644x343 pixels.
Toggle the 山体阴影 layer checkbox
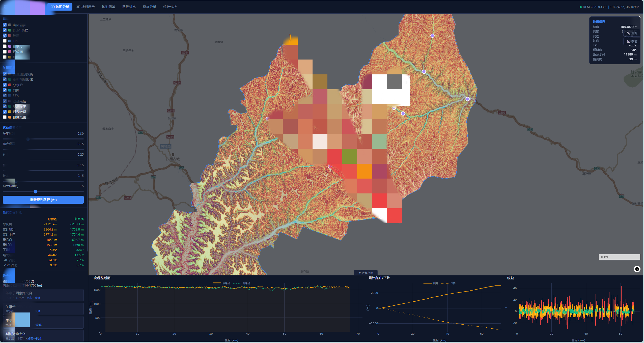pyautogui.click(x=5, y=25)
